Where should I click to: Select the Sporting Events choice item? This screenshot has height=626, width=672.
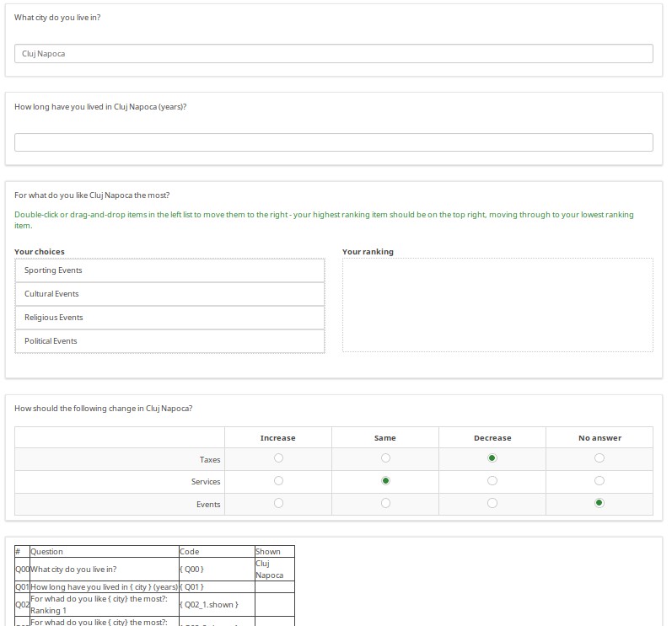[169, 270]
